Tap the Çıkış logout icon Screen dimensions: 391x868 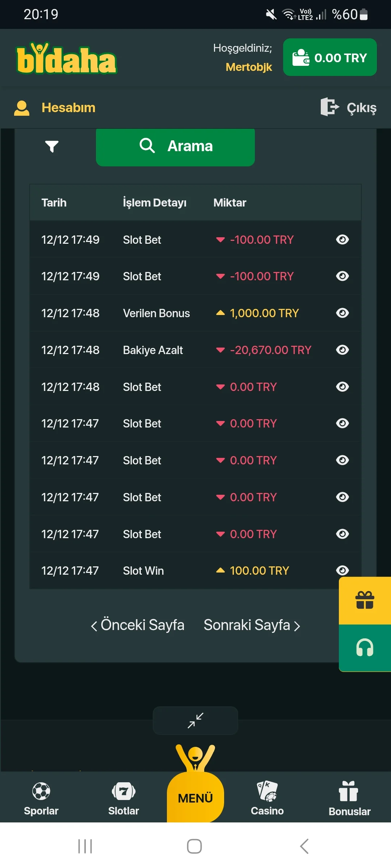point(329,107)
